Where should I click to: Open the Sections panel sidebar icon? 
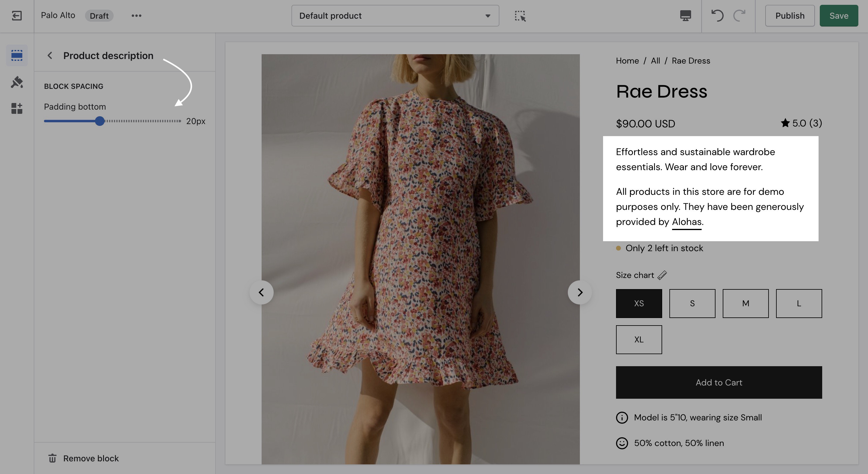[17, 55]
